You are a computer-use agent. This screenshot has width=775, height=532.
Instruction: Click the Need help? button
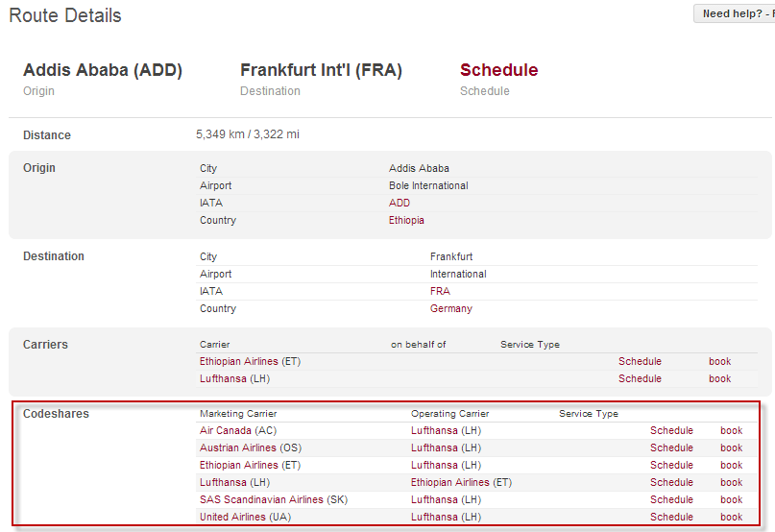(x=735, y=13)
